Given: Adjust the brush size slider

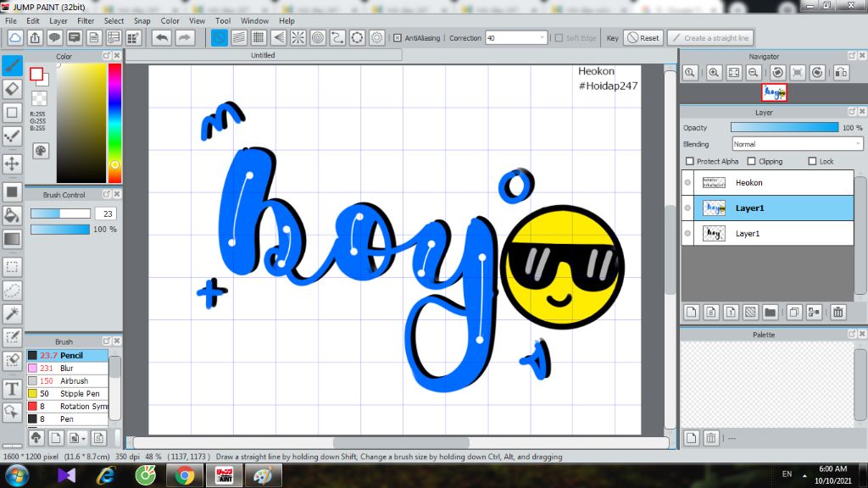Looking at the screenshot, I should pyautogui.click(x=60, y=213).
